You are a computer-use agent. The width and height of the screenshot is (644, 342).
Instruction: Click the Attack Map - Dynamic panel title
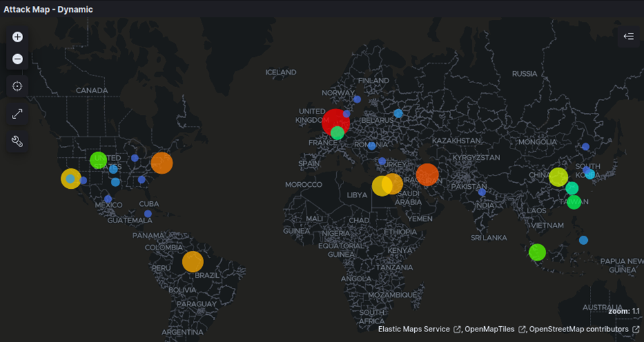point(48,9)
